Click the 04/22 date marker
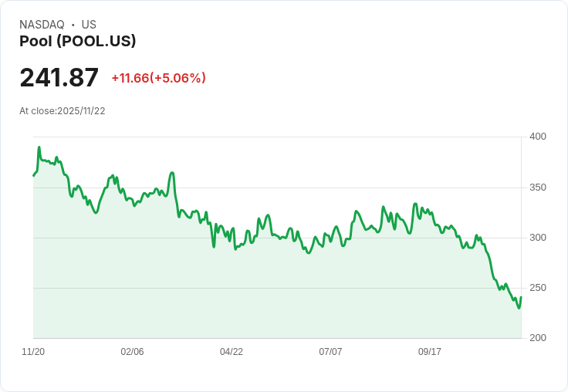This screenshot has width=568, height=392. [x=232, y=352]
